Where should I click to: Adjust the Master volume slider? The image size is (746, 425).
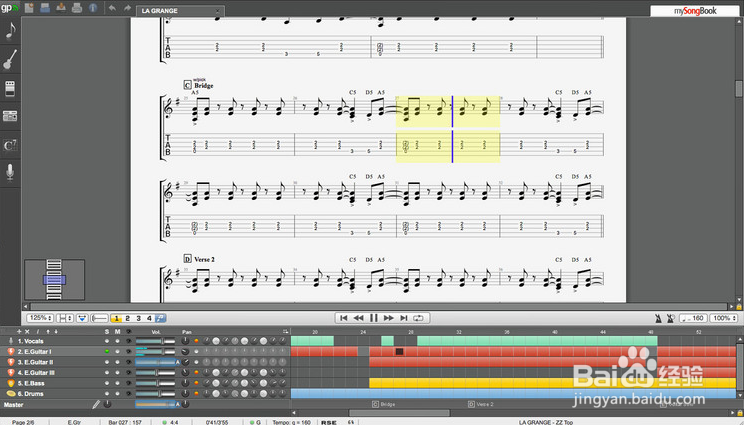pyautogui.click(x=155, y=405)
